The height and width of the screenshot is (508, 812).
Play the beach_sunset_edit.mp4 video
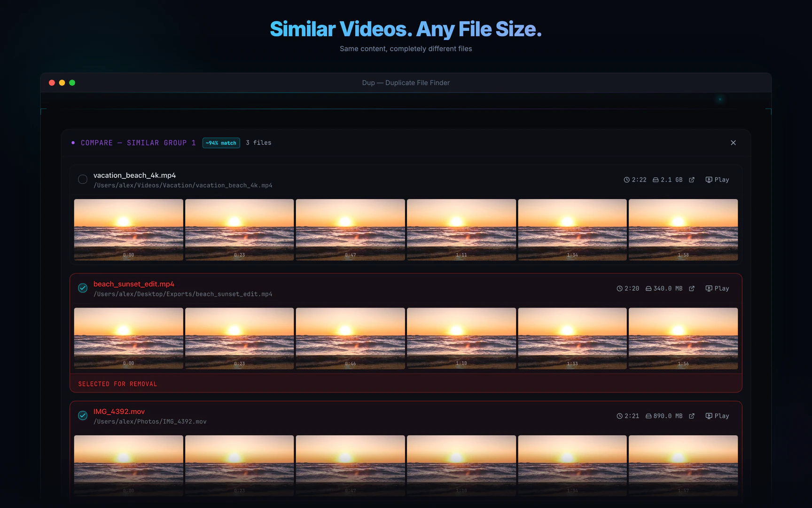[x=717, y=288]
